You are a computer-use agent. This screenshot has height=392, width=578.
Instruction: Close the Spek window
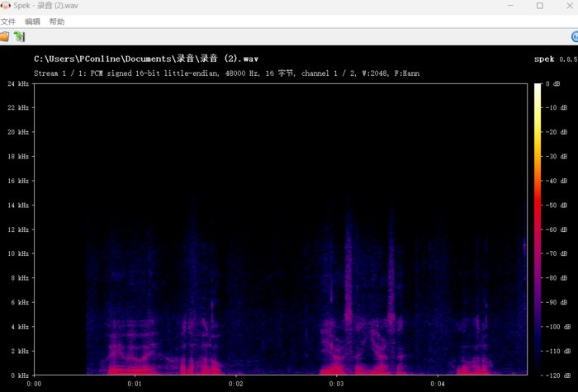pos(570,6)
